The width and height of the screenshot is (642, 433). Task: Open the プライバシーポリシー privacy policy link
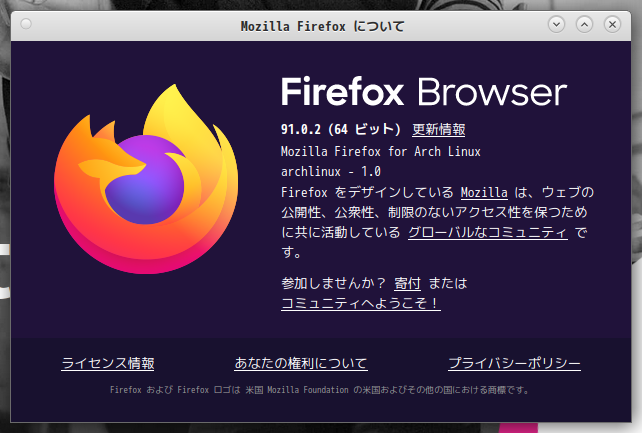point(514,363)
